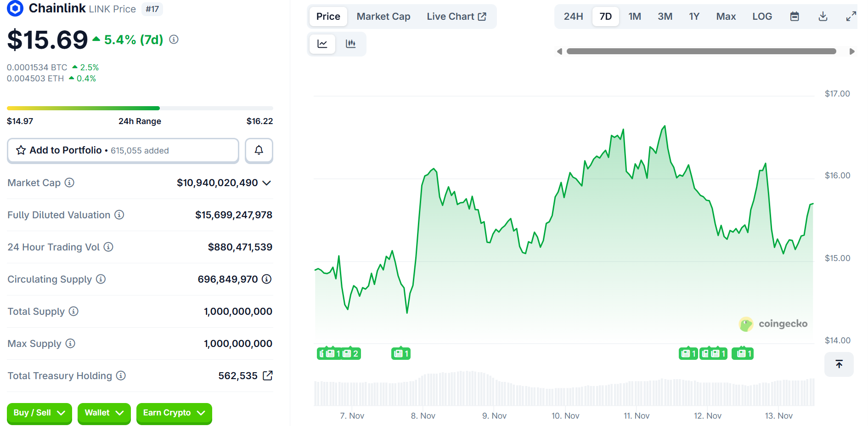Select the 1M timeframe tab

pyautogui.click(x=635, y=16)
